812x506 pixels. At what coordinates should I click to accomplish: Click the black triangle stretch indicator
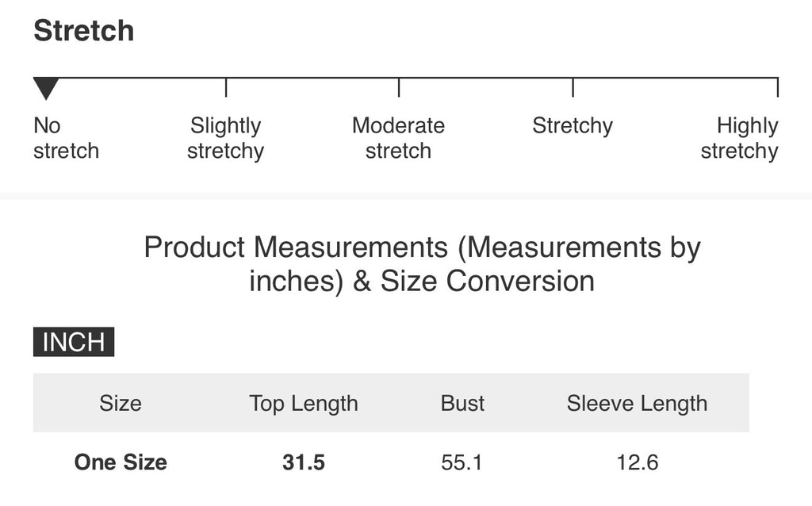(46, 89)
